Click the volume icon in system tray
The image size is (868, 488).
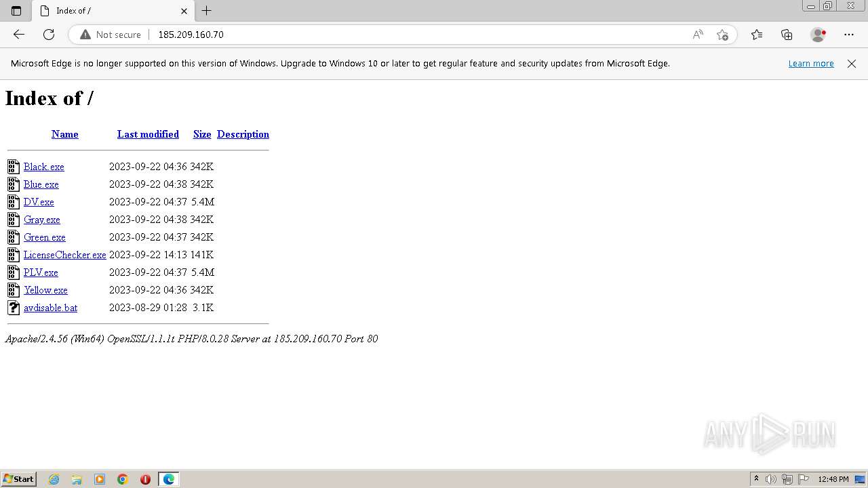(771, 479)
